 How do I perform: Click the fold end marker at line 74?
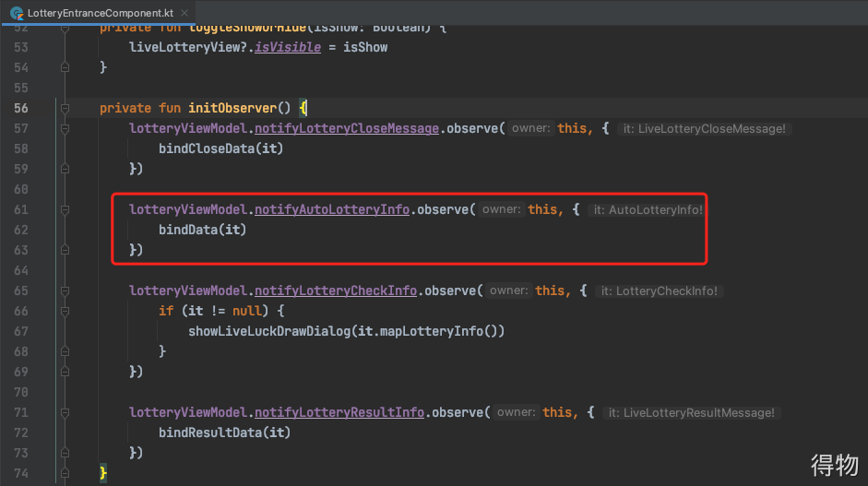coord(65,473)
